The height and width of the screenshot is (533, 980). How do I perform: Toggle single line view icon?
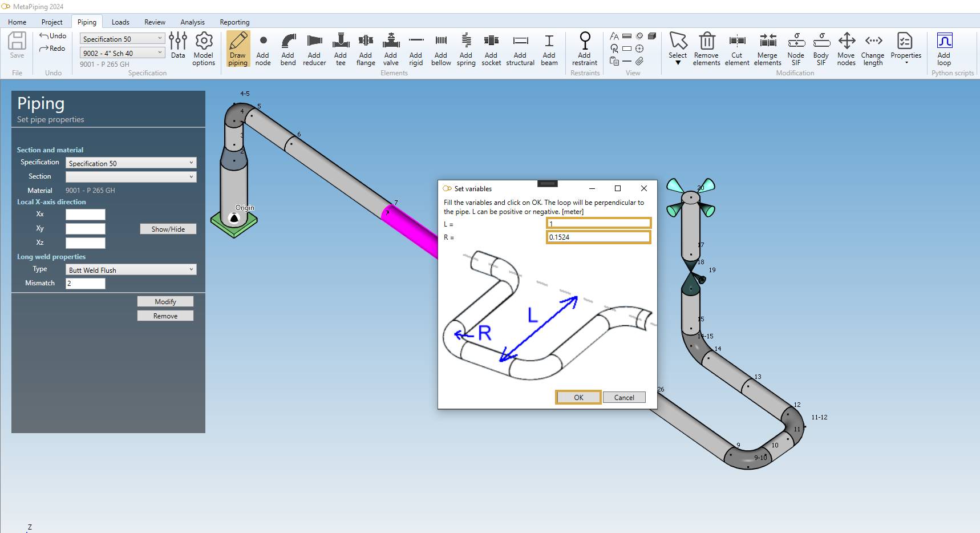pyautogui.click(x=627, y=61)
